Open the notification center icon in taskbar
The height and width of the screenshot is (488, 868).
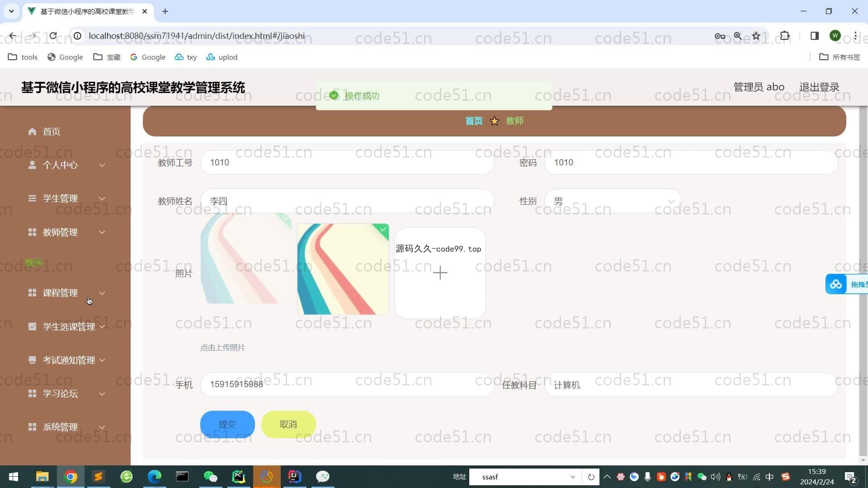coord(850,477)
